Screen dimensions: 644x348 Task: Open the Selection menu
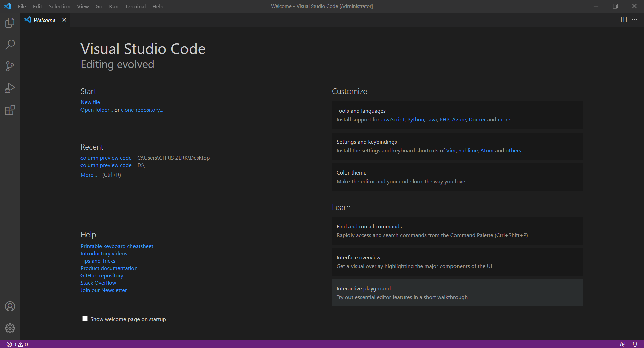(59, 6)
